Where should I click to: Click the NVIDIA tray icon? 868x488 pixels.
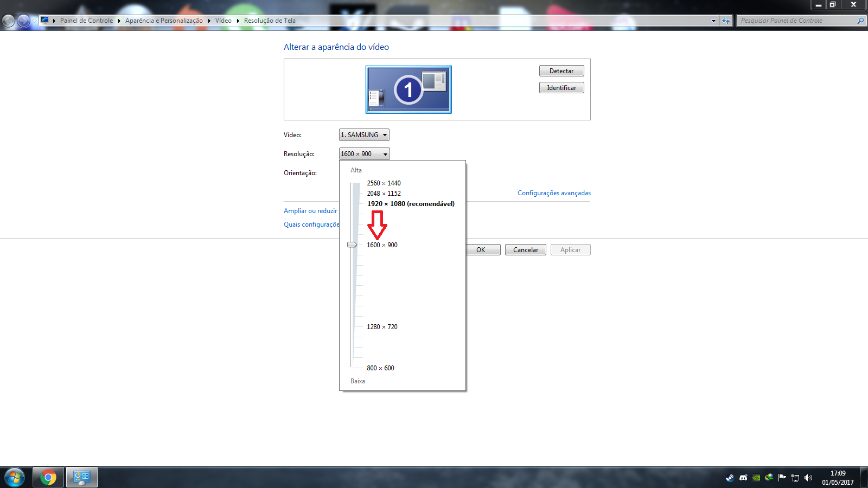pyautogui.click(x=756, y=478)
